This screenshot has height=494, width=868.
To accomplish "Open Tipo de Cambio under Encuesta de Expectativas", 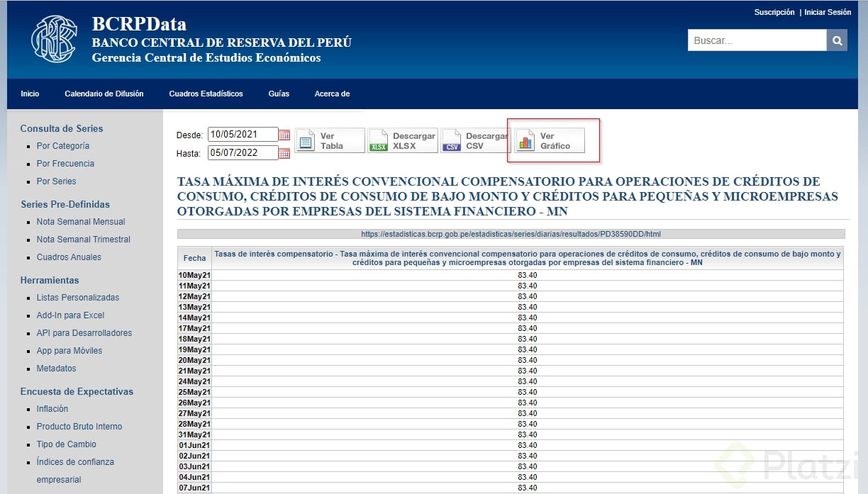I will pos(66,444).
